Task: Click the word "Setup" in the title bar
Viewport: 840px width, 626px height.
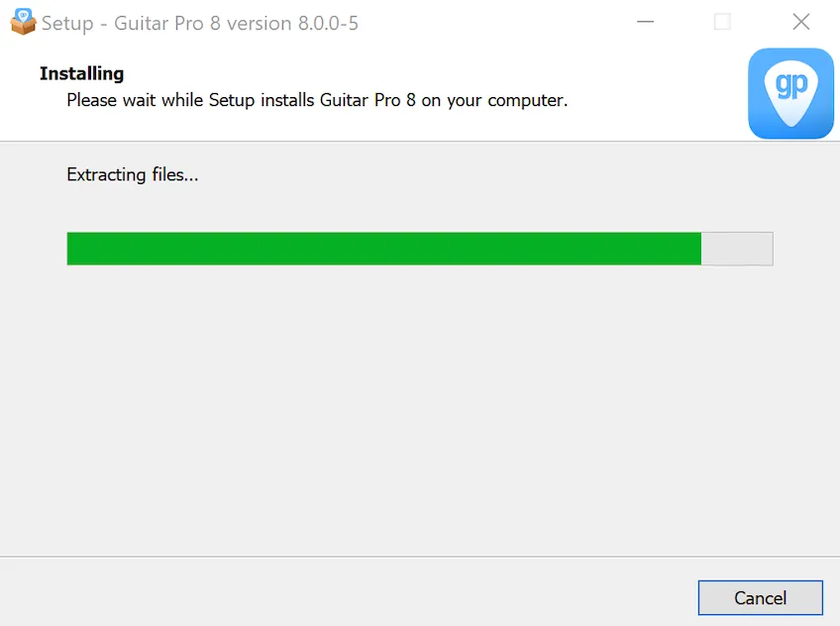Action: pos(67,24)
